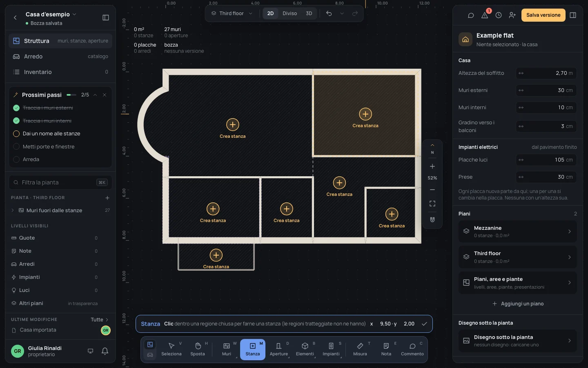Click Salva versione button
The height and width of the screenshot is (368, 588).
tap(543, 15)
